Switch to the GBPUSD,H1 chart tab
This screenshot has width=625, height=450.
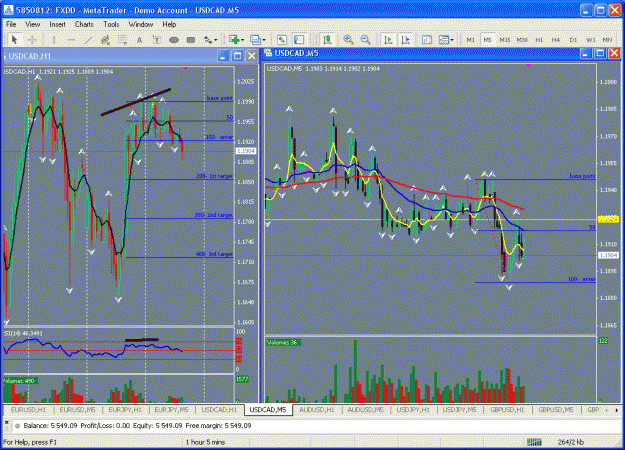coord(507,409)
